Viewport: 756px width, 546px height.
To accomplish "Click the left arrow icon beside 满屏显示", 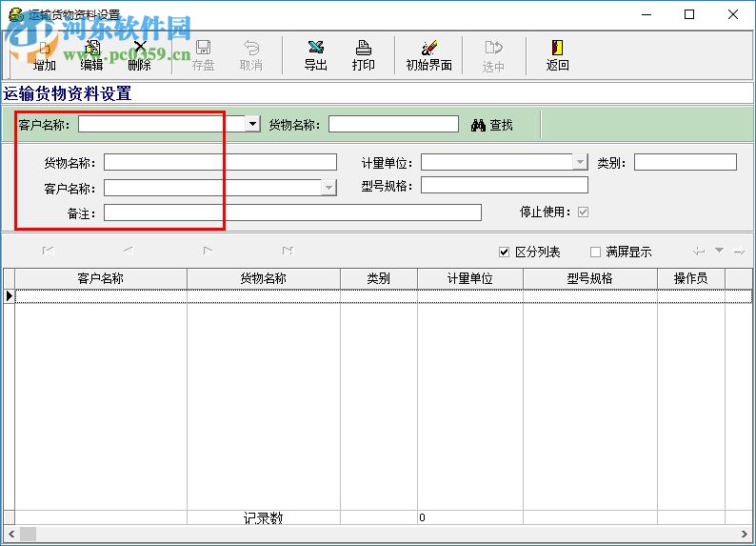I will tap(699, 251).
